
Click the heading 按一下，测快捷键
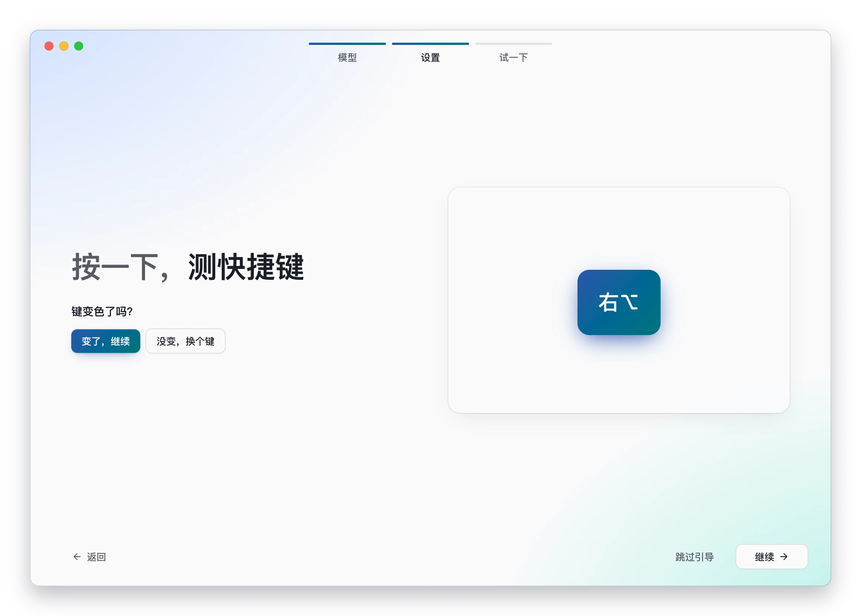coord(188,267)
